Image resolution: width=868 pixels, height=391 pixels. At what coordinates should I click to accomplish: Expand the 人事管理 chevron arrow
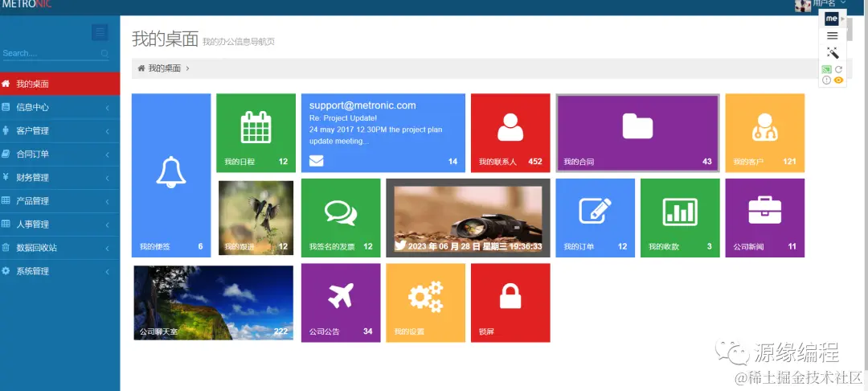click(x=108, y=224)
